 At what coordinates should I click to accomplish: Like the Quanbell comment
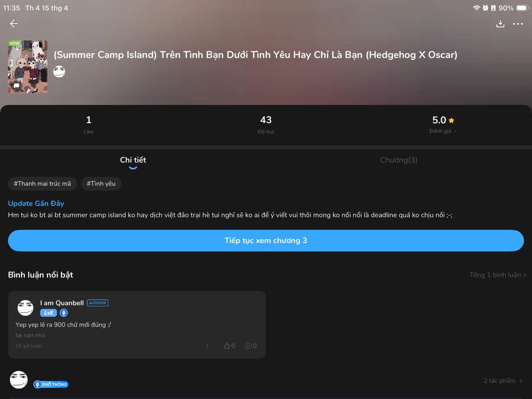tap(229, 346)
